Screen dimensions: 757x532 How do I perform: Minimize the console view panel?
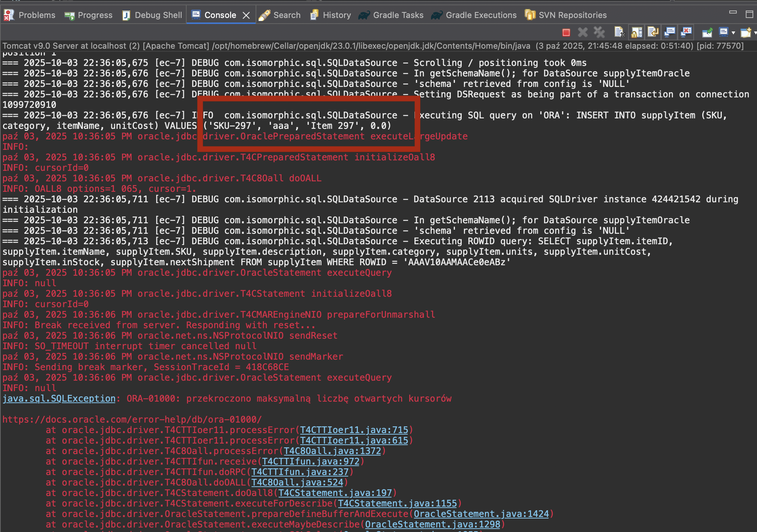pos(733,13)
